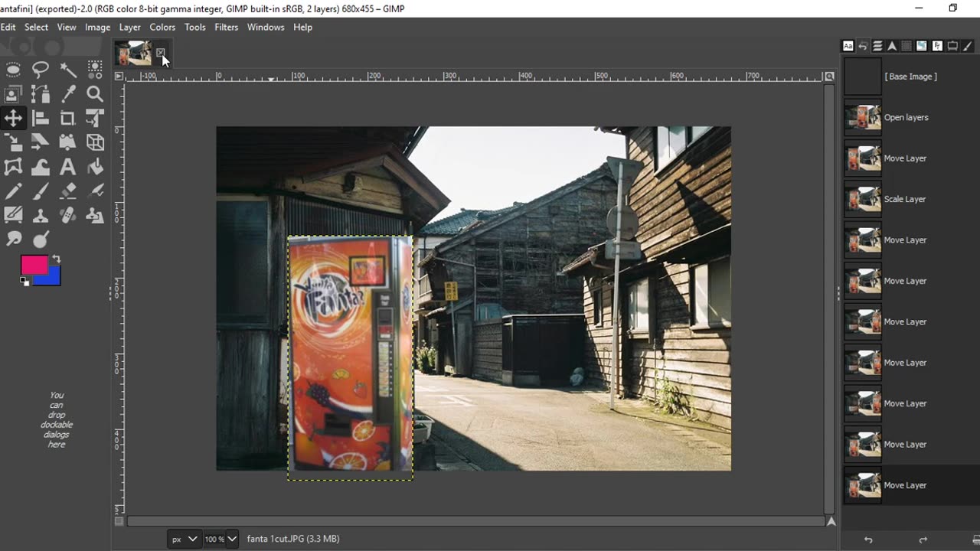Screen dimensions: 980x551
Task: Open the pink foreground color picker
Action: (33, 265)
